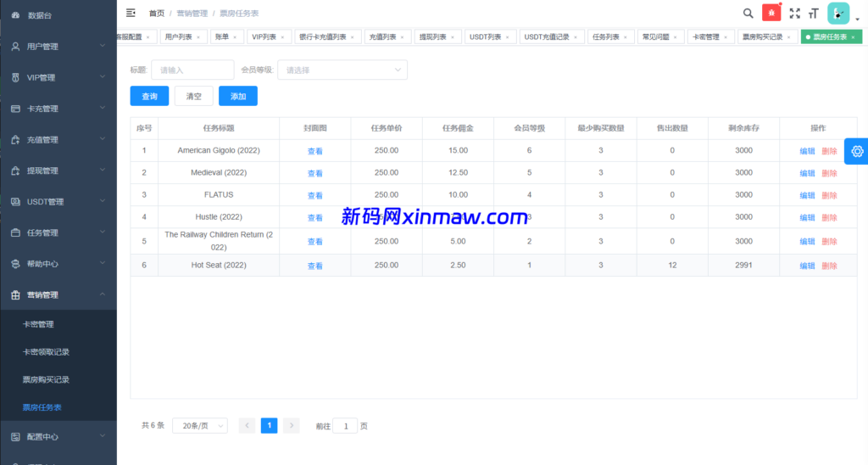The height and width of the screenshot is (465, 868).
Task: Click the 12.50 commission cell
Action: coord(458,172)
